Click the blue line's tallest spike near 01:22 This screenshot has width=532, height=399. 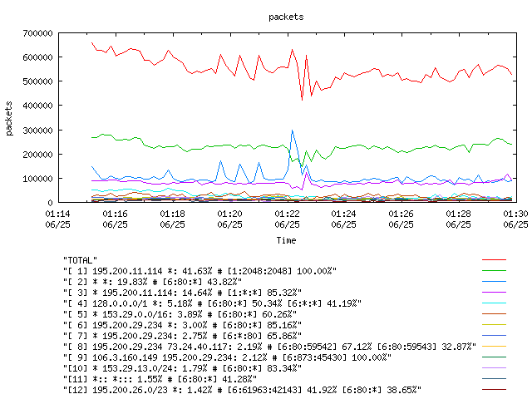coord(292,131)
